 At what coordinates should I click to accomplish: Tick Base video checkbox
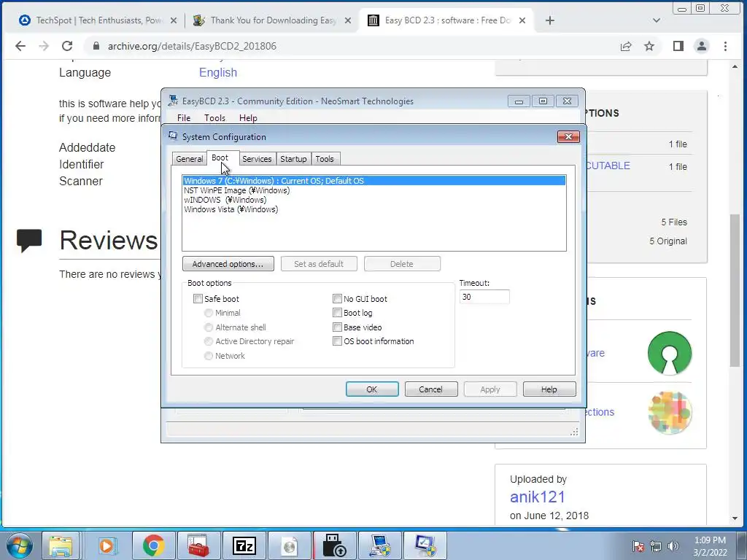(x=337, y=327)
